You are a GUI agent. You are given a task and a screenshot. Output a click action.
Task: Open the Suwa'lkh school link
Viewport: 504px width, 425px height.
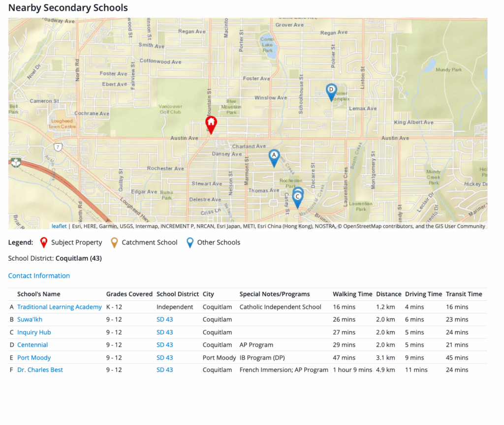coord(30,319)
